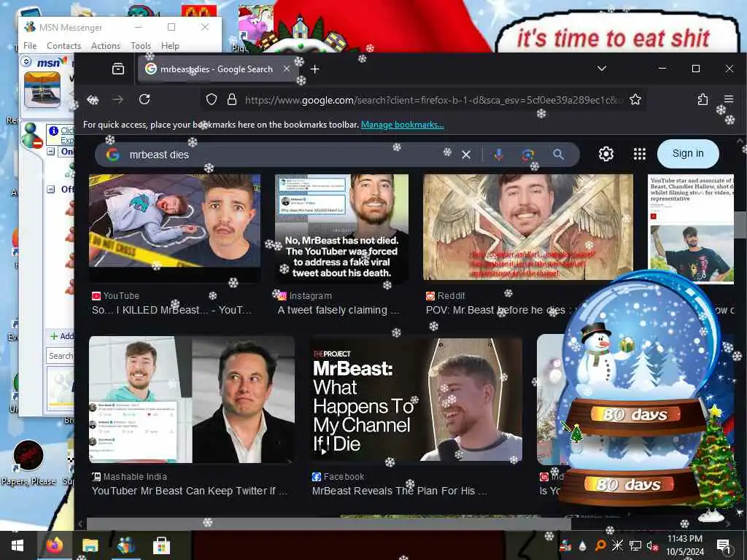Clear the Google search box text
The width and height of the screenshot is (747, 560).
click(466, 155)
